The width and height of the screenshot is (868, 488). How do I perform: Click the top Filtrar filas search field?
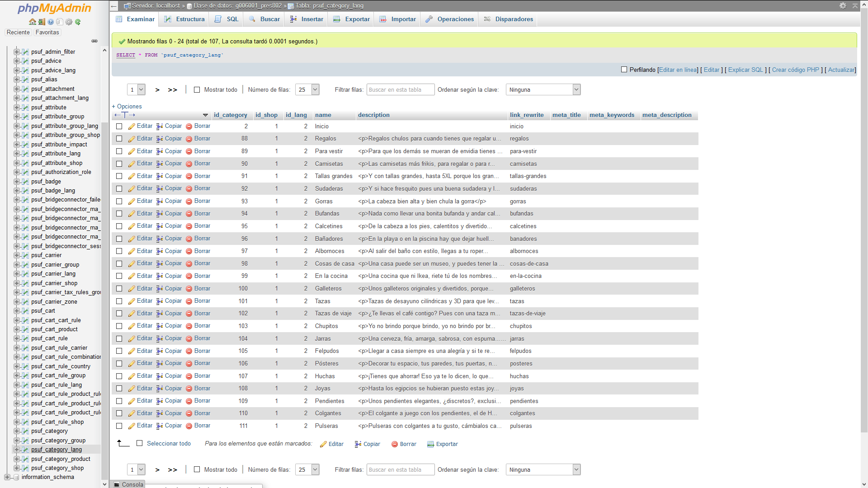pyautogui.click(x=400, y=90)
